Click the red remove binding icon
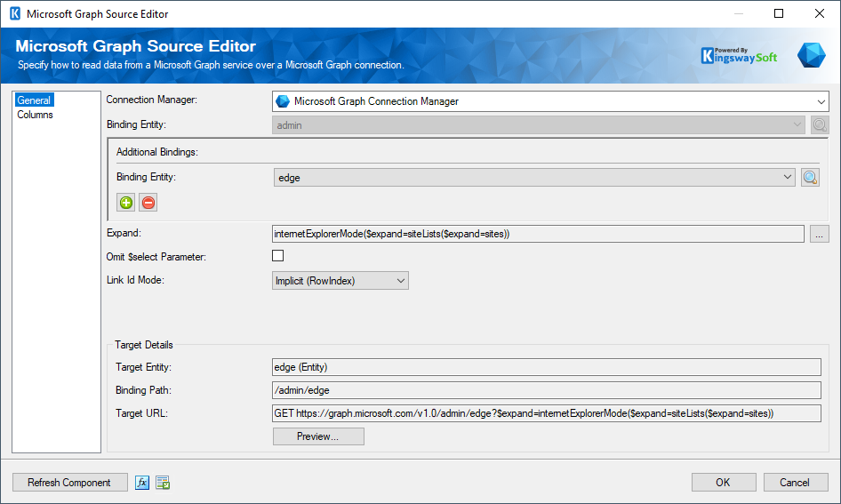The width and height of the screenshot is (841, 504). click(148, 203)
